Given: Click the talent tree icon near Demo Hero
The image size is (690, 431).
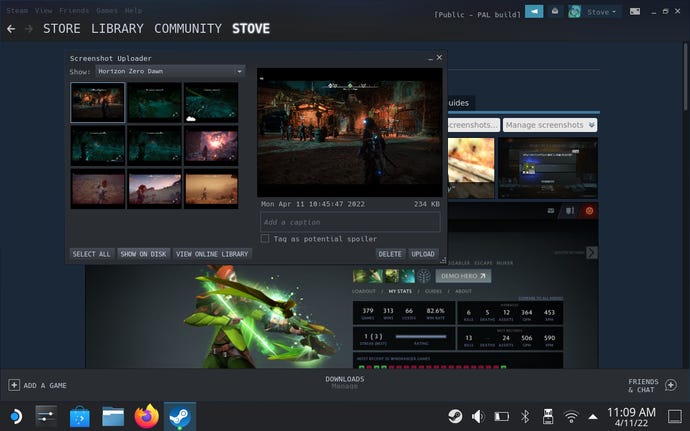Looking at the screenshot, I should 424,276.
